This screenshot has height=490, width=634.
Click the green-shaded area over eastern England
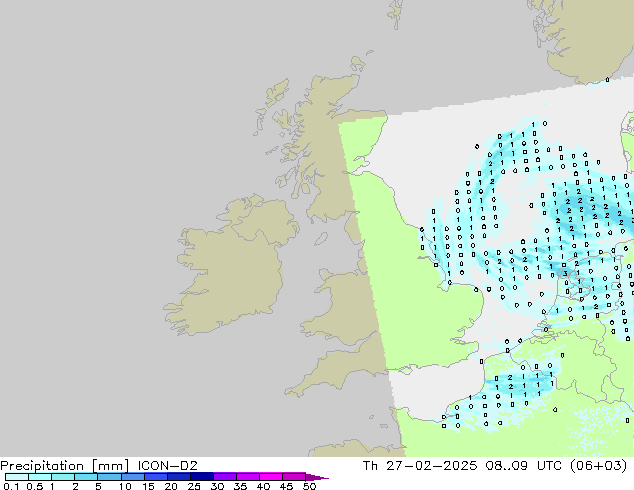tap(400, 290)
